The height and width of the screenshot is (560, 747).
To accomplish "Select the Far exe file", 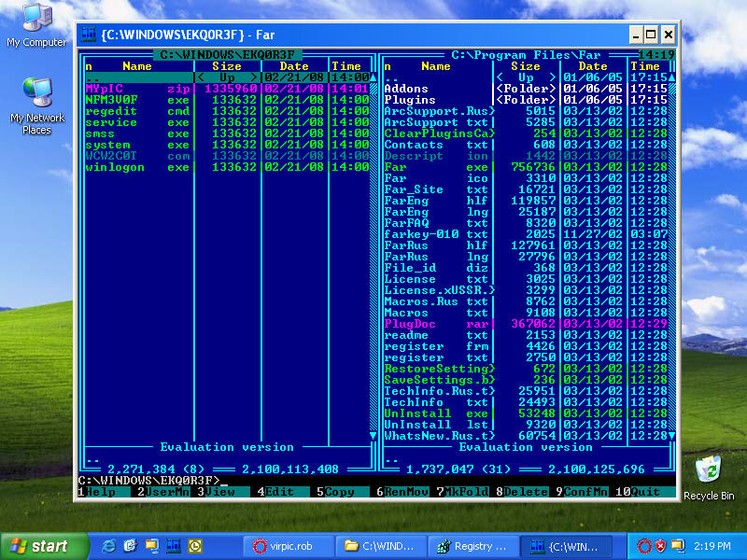I will coord(526,167).
